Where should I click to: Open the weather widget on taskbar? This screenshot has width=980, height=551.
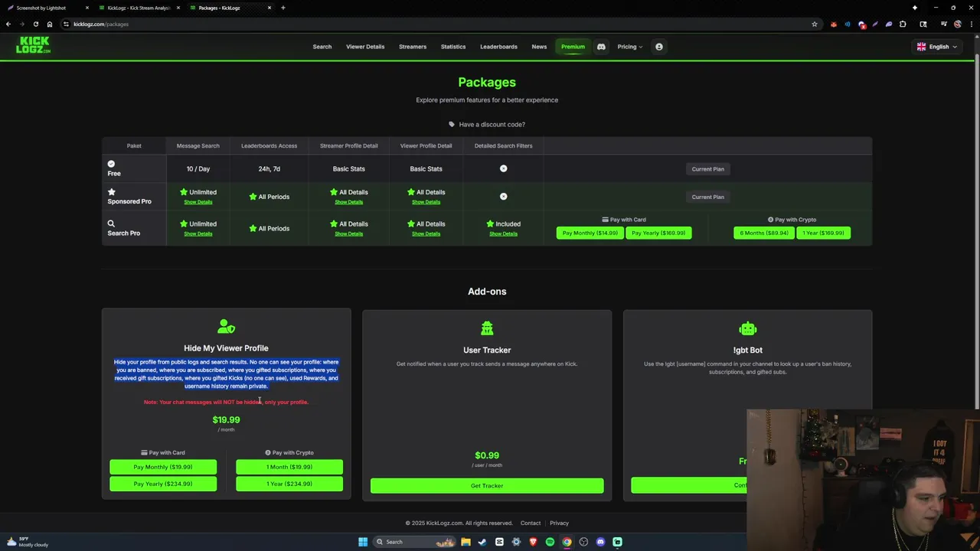(28, 542)
